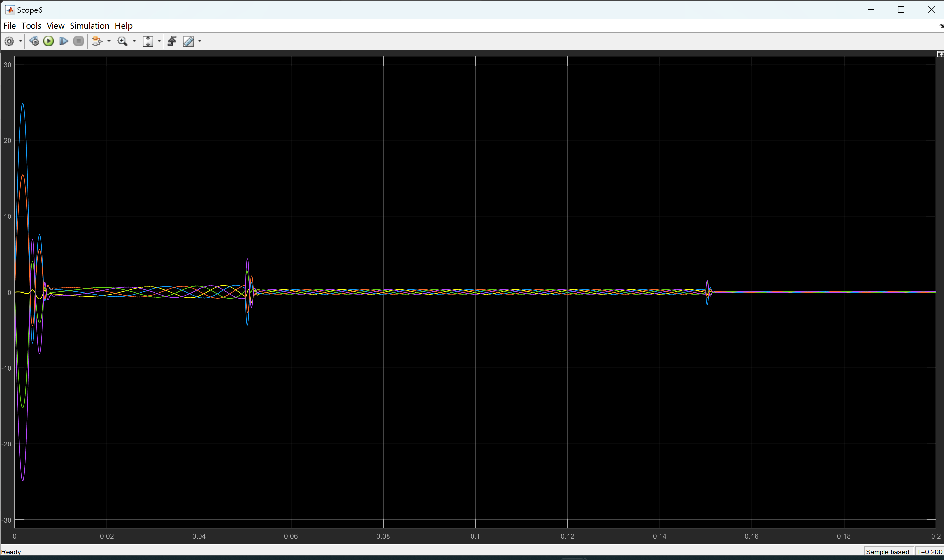Select the Zoom magnifier tool

coord(122,41)
